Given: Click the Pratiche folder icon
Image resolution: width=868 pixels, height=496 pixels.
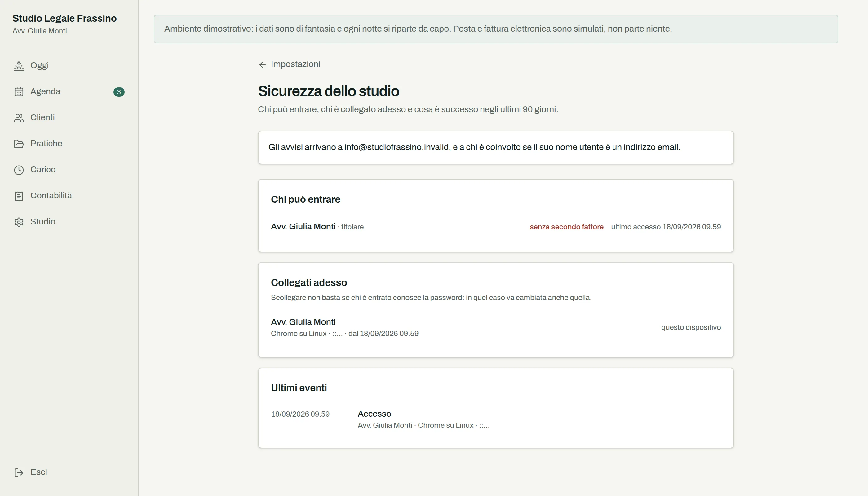Looking at the screenshot, I should pos(19,144).
